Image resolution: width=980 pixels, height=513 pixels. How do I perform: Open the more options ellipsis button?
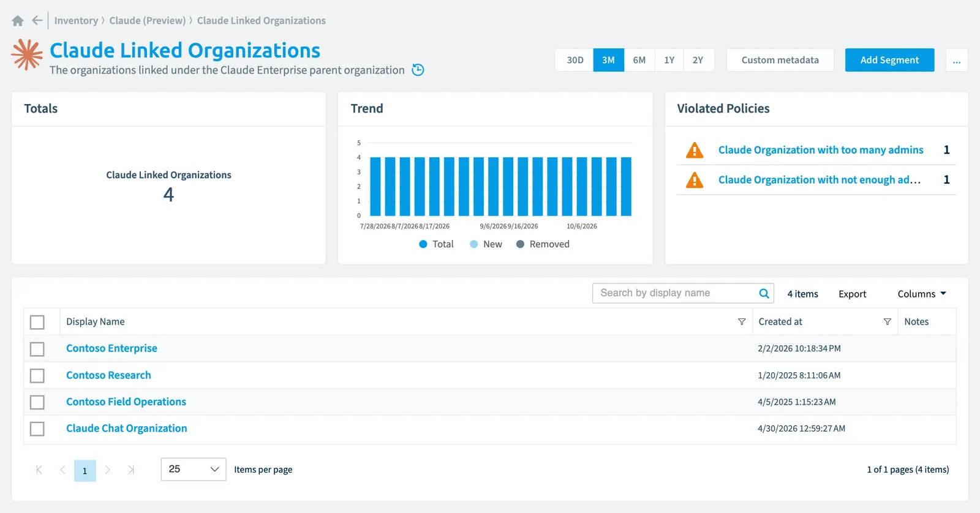tap(957, 60)
